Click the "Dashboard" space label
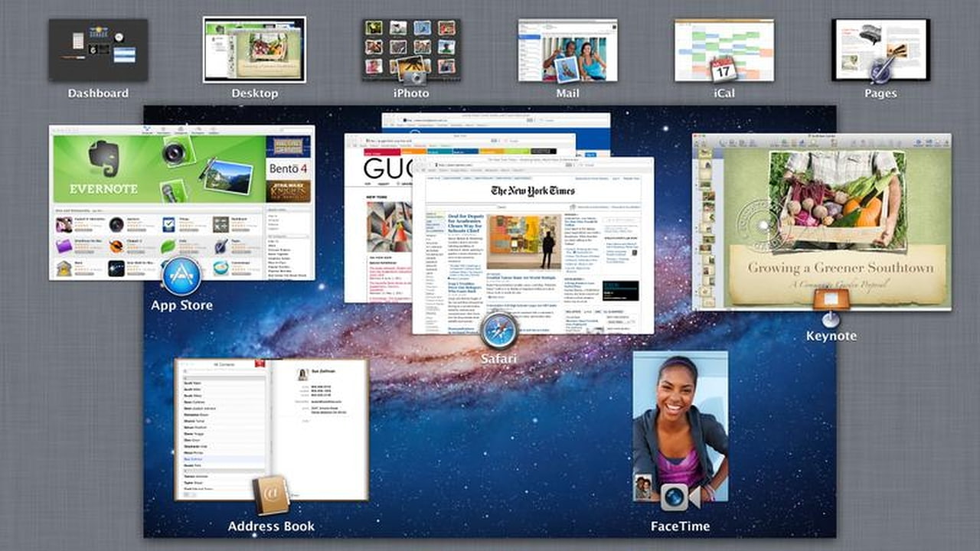980x551 pixels. coord(98,93)
